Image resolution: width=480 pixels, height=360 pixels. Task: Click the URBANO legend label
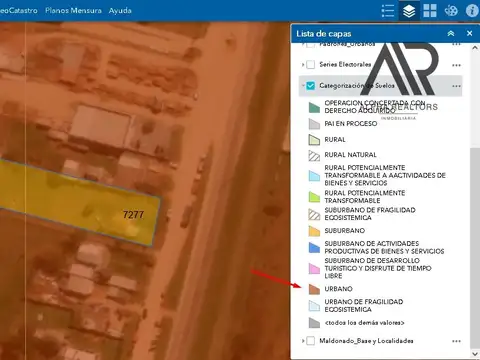338,289
